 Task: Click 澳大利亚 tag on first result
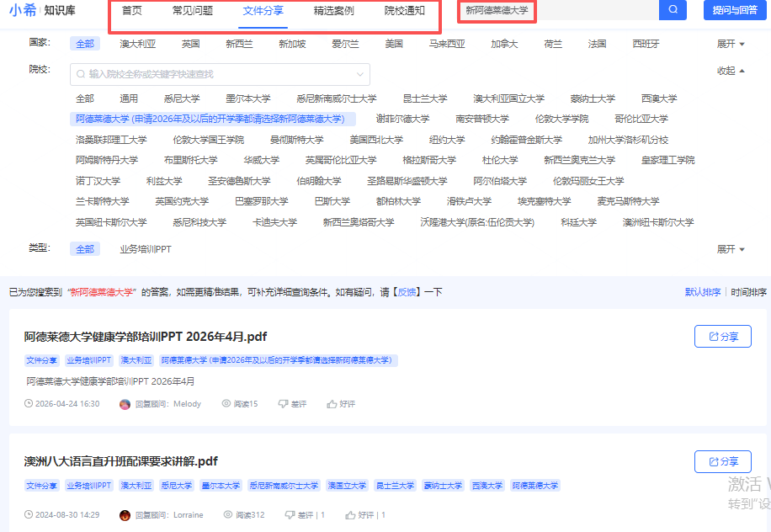136,360
